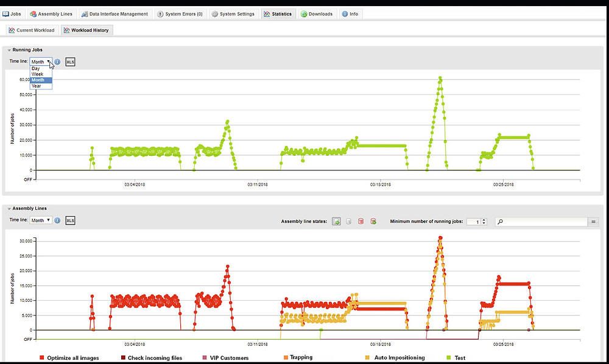The image size is (609, 364).
Task: Open the list menu icon beside search
Action: click(x=593, y=222)
